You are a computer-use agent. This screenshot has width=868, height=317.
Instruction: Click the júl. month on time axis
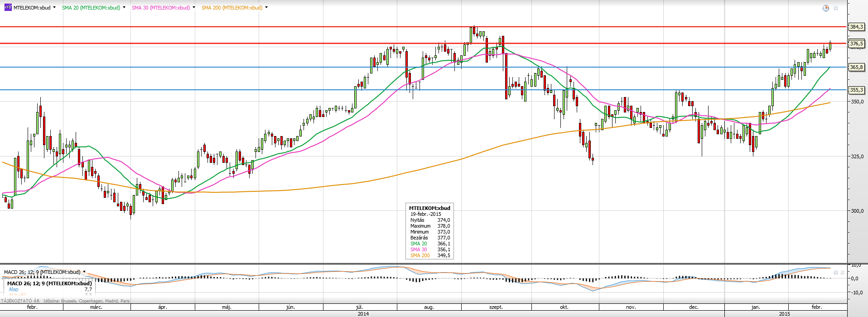tap(359, 307)
